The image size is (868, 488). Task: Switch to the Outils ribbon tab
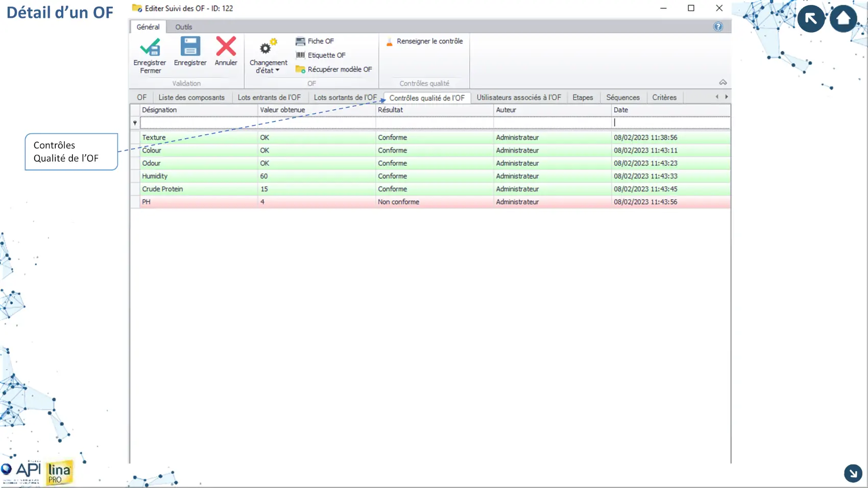pos(183,27)
